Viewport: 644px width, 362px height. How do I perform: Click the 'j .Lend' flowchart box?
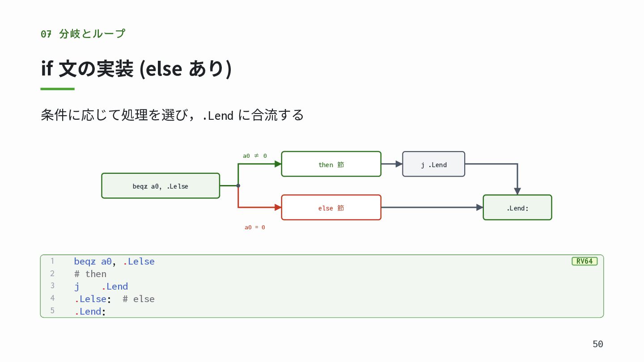coord(434,164)
